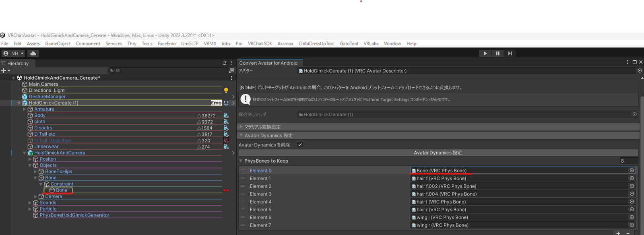This screenshot has width=644, height=235.
Task: Open the cloud services icon
Action: point(33,54)
